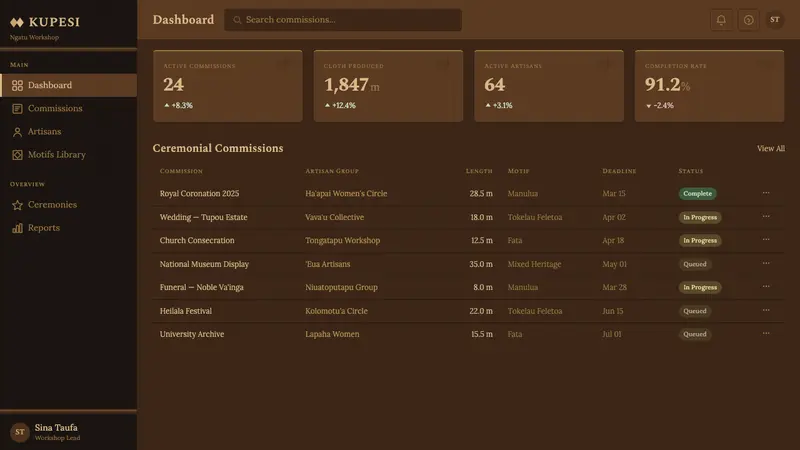Select Heilala Festival commission
This screenshot has height=450, width=800.
(186, 311)
